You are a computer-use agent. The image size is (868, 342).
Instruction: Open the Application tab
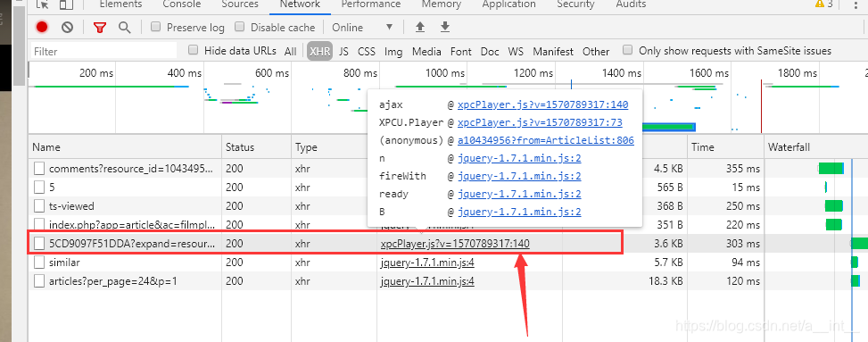[x=508, y=4]
